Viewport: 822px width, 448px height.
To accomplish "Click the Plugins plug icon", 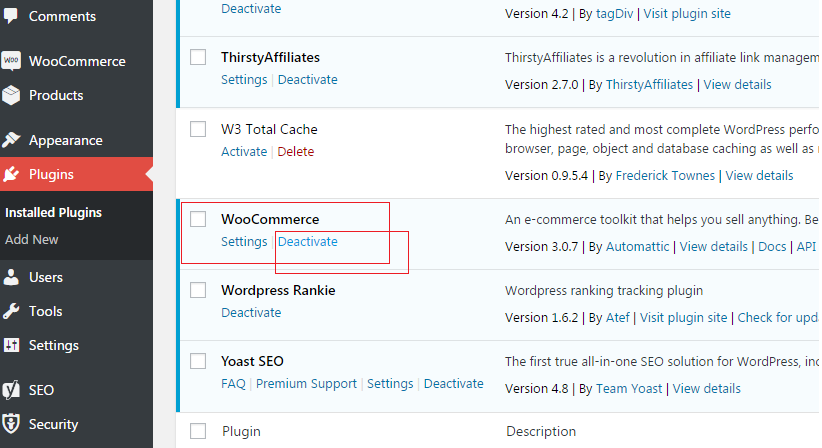I will point(11,174).
